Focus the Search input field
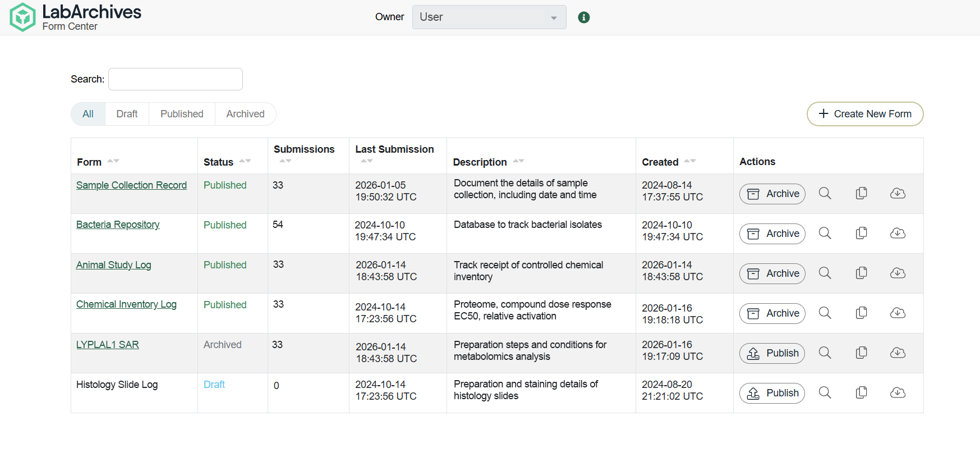The height and width of the screenshot is (466, 980). click(x=176, y=79)
